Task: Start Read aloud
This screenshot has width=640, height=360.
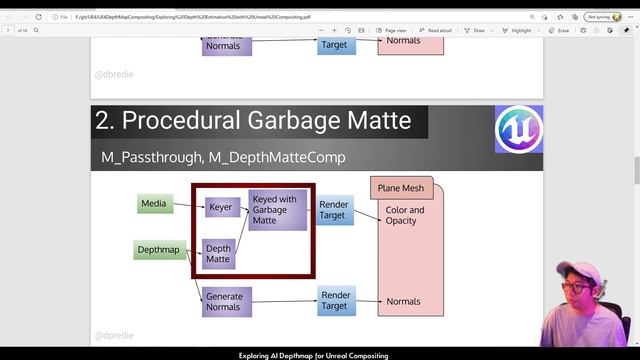Action: click(435, 30)
